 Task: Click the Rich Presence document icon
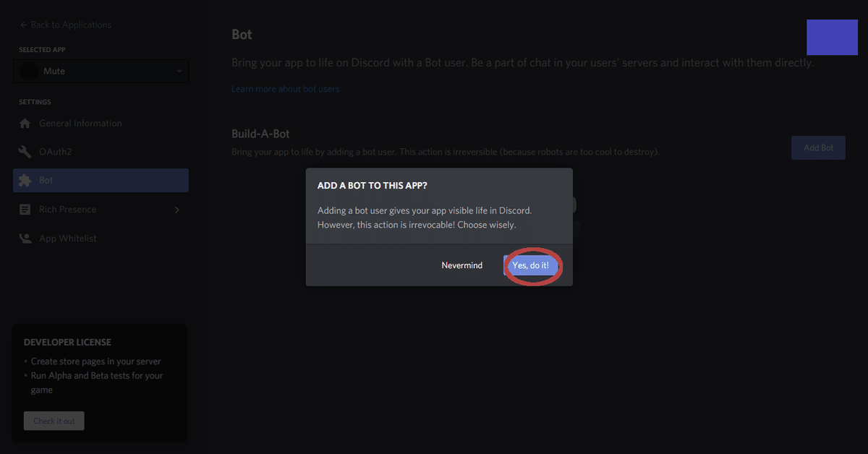[25, 210]
